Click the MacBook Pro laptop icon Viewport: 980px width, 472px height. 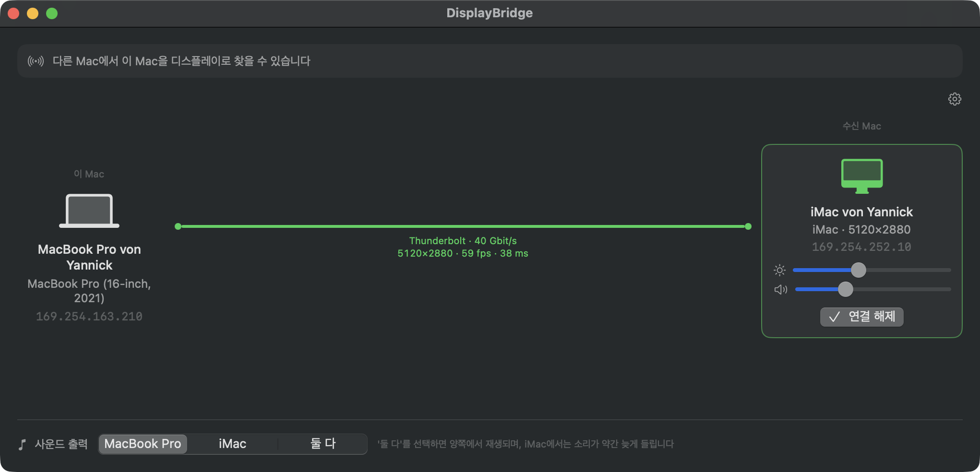pos(89,211)
